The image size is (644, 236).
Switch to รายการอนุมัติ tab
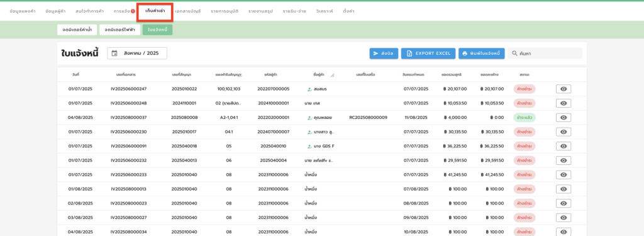tap(225, 11)
